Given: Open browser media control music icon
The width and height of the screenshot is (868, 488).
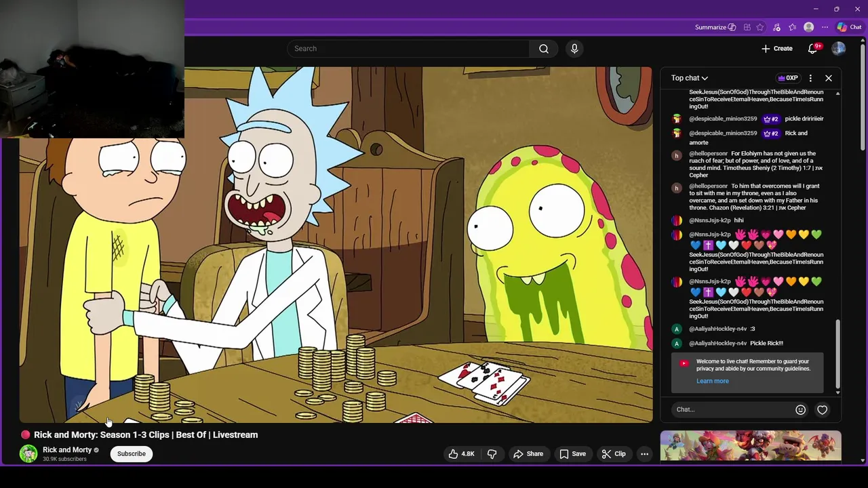Looking at the screenshot, I should coord(776,27).
